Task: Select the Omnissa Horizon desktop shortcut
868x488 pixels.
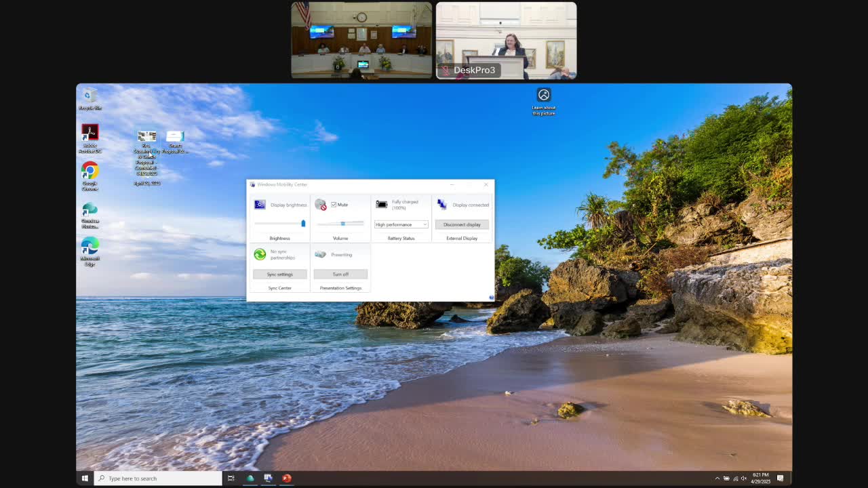Action: pos(90,215)
